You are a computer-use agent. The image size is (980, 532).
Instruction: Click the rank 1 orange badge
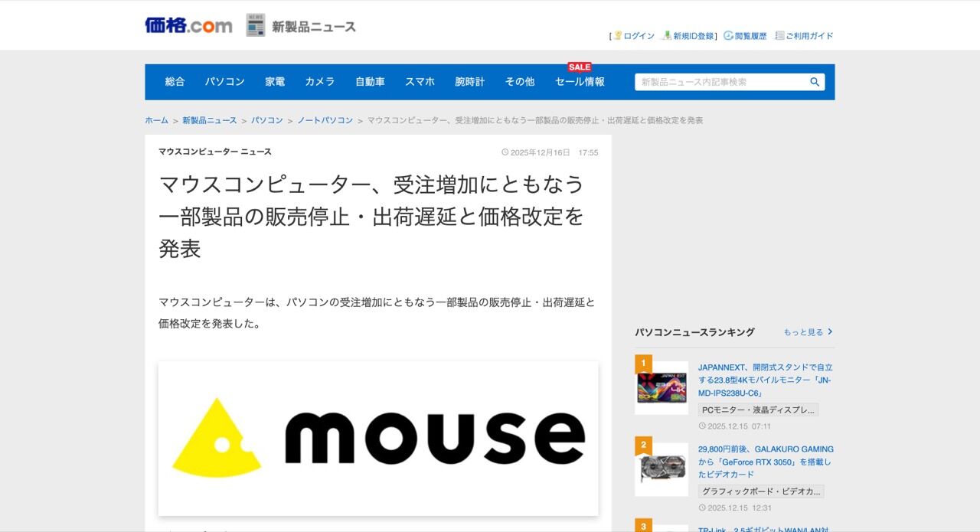(x=644, y=363)
